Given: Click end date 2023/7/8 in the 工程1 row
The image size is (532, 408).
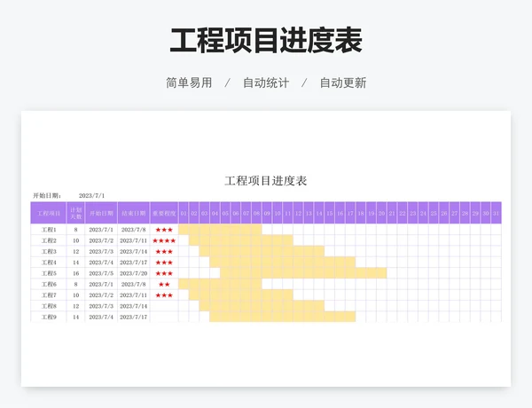Looking at the screenshot, I should [133, 230].
